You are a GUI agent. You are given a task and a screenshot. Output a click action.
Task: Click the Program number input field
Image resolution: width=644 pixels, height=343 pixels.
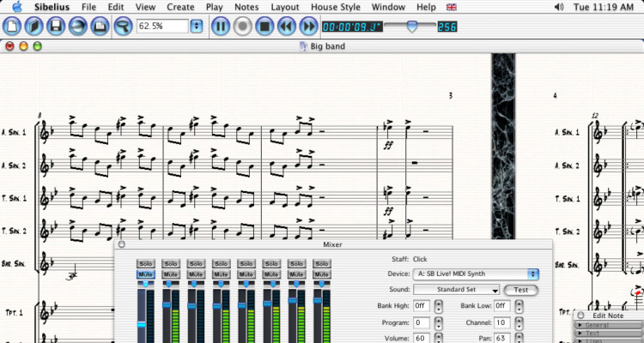422,322
